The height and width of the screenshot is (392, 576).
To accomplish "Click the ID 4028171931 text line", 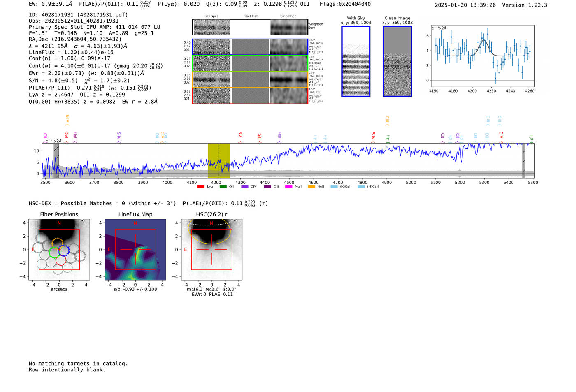I will point(78,15).
